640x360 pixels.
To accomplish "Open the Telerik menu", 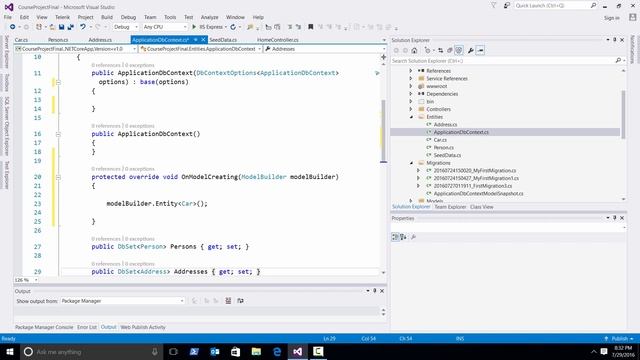I will pos(62,17).
